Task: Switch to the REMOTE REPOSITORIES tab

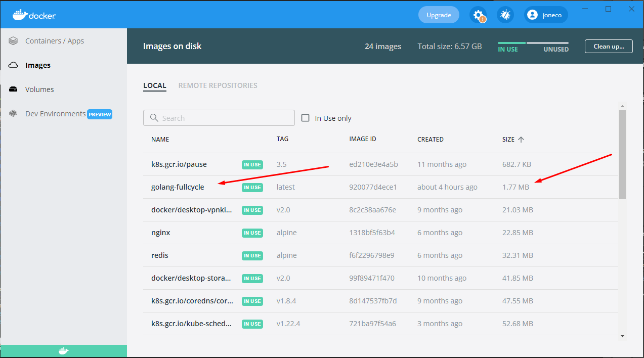Action: [218, 85]
